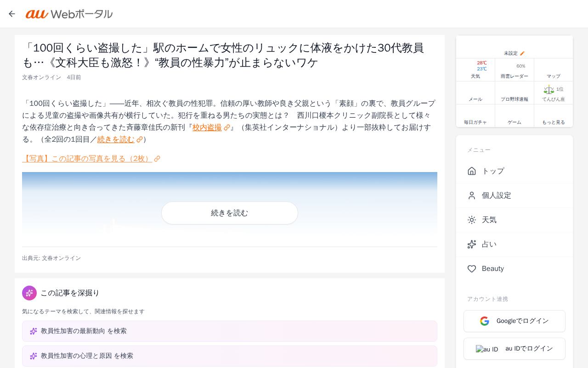Edit location with the orange pencil icon

[x=522, y=53]
